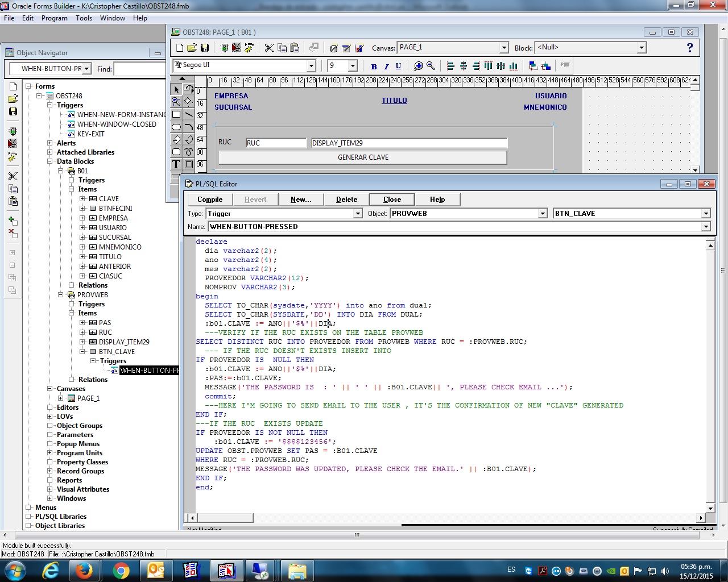The height and width of the screenshot is (582, 728).
Task: Click the Delete button in PL/SQL Editor
Action: (346, 199)
